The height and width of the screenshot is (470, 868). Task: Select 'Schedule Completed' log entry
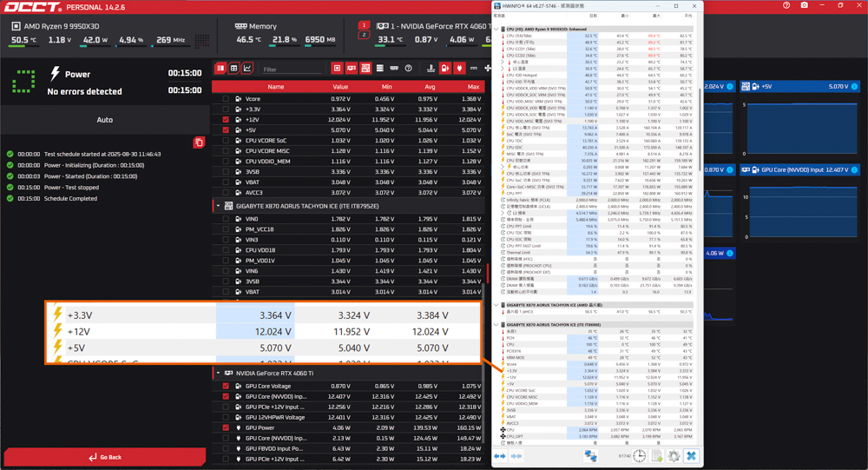click(x=70, y=198)
